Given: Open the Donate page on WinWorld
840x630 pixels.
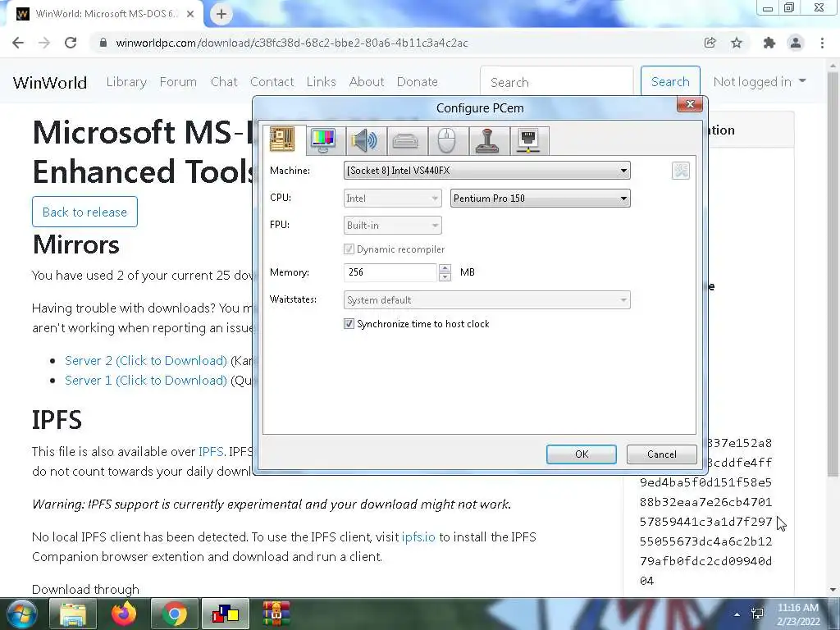Looking at the screenshot, I should pyautogui.click(x=417, y=82).
